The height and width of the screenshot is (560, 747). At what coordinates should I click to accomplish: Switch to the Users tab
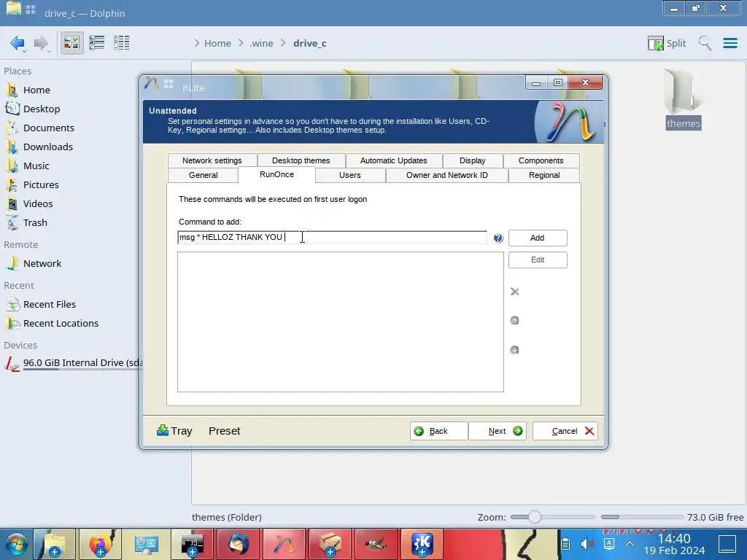(x=349, y=175)
